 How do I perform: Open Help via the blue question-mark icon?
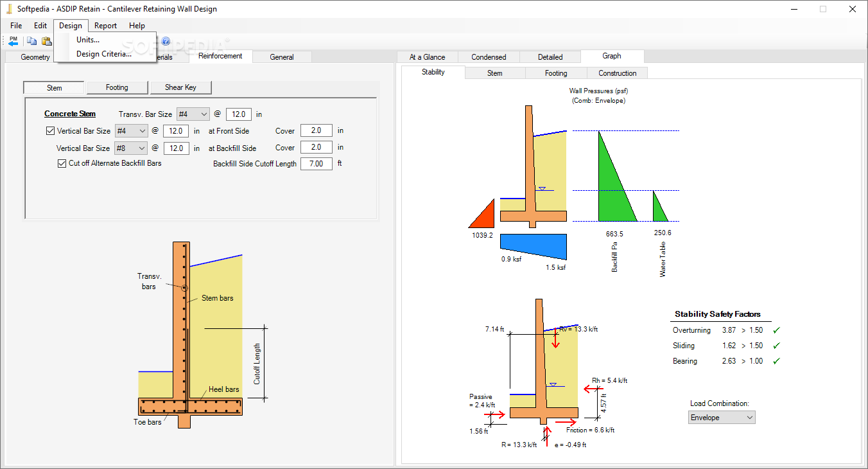(166, 41)
